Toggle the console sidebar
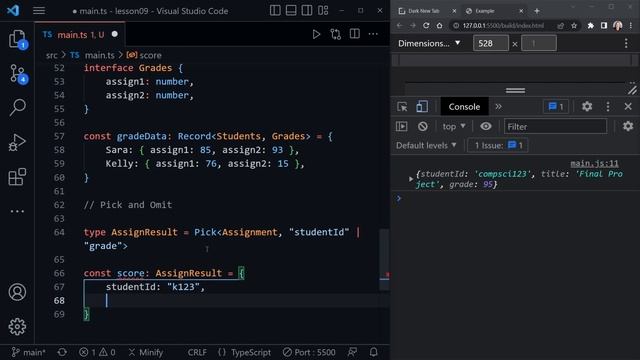The height and width of the screenshot is (360, 640). pyautogui.click(x=402, y=127)
